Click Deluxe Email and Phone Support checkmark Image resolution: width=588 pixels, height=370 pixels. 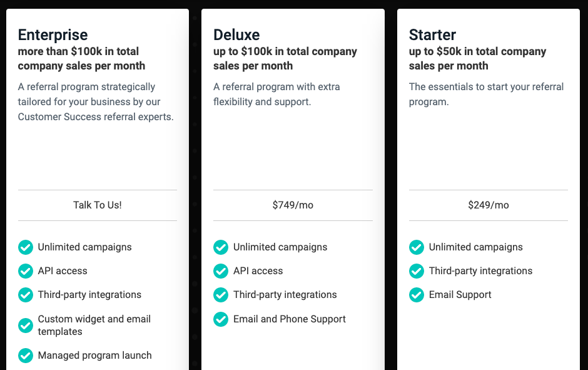click(221, 319)
